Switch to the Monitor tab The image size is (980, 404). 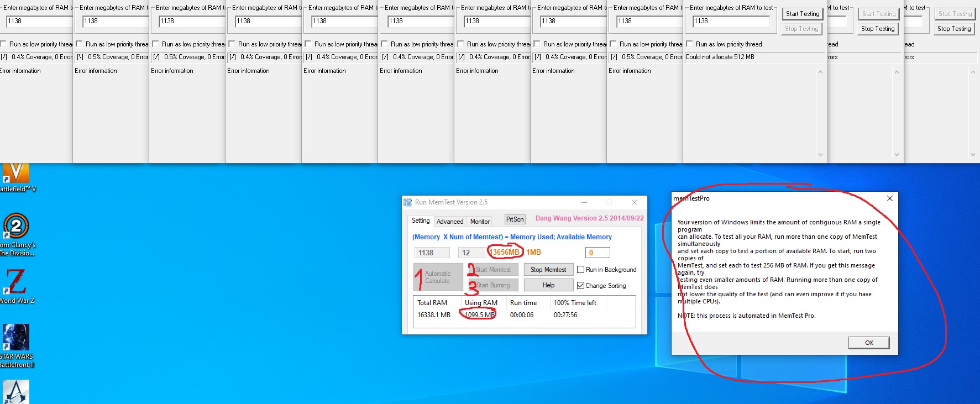coord(480,222)
